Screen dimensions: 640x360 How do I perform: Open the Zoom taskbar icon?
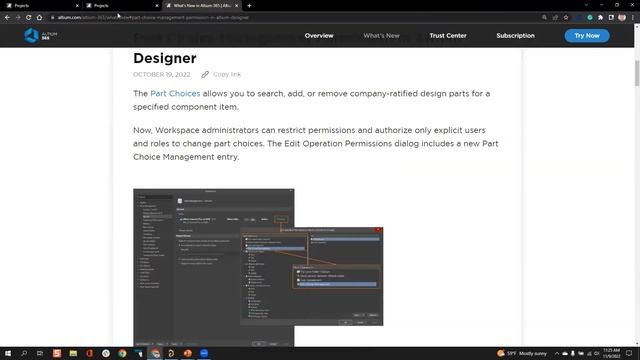[x=204, y=353]
